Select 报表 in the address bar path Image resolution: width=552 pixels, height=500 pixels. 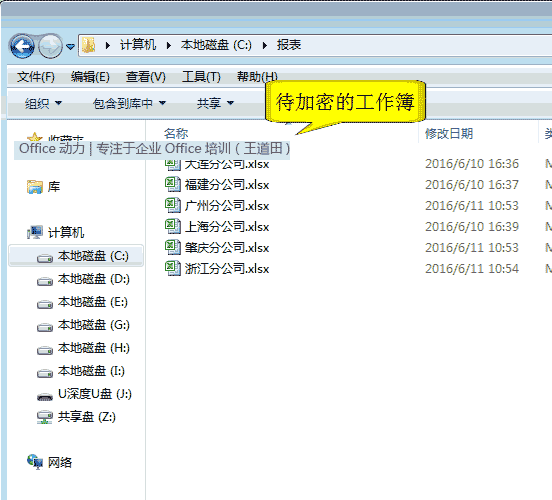click(289, 45)
